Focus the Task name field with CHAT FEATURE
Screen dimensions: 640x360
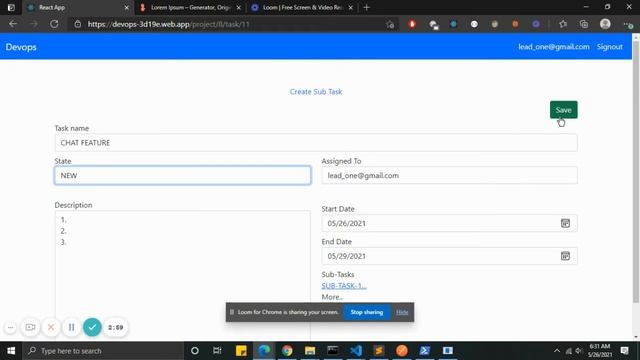click(316, 143)
